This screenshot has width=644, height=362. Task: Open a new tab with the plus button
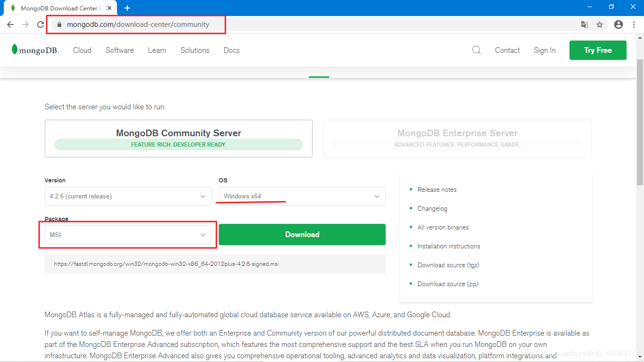(127, 8)
